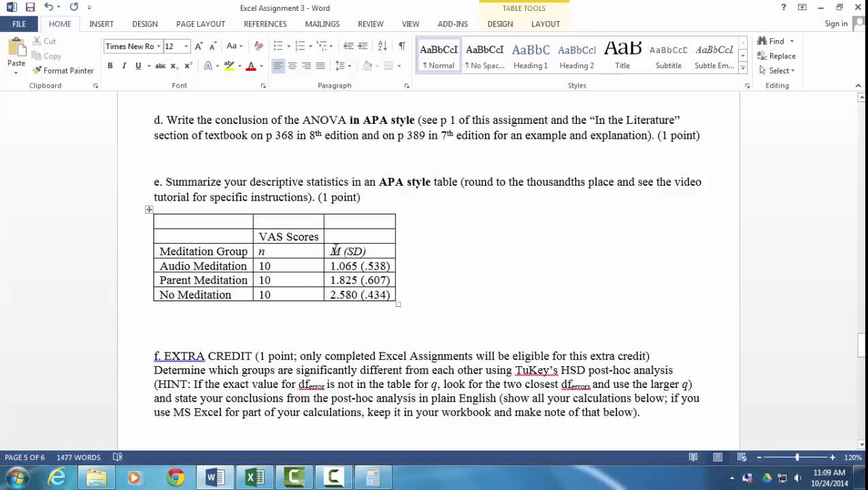868x490 pixels.
Task: Switch to the REVIEW tab
Action: pos(371,24)
